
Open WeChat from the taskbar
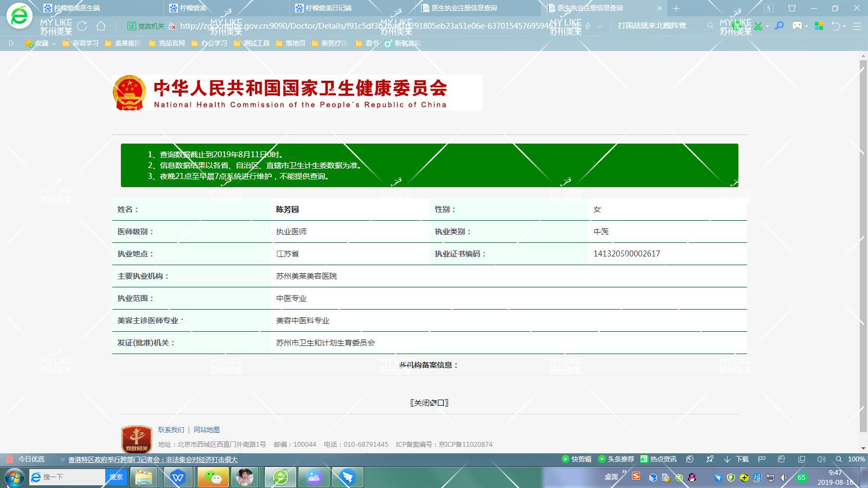coord(213,477)
